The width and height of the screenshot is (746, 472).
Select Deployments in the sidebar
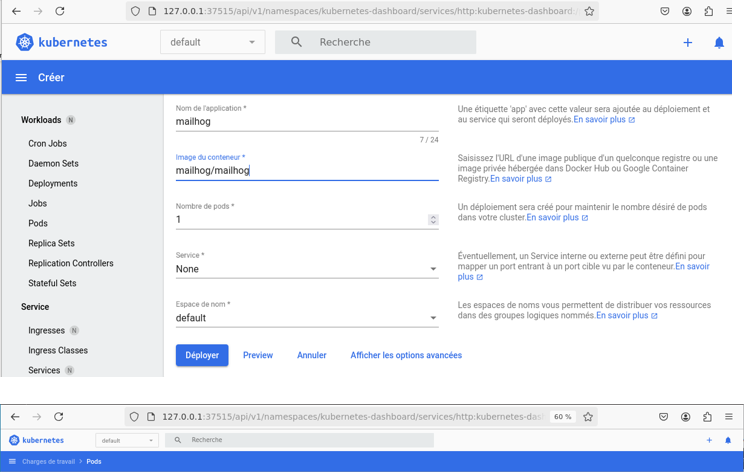pyautogui.click(x=53, y=184)
